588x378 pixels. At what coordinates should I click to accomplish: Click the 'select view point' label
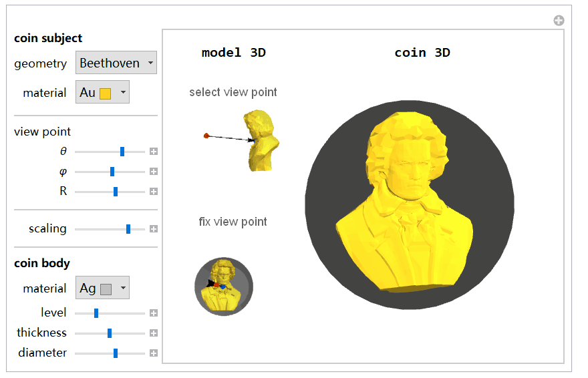click(233, 92)
